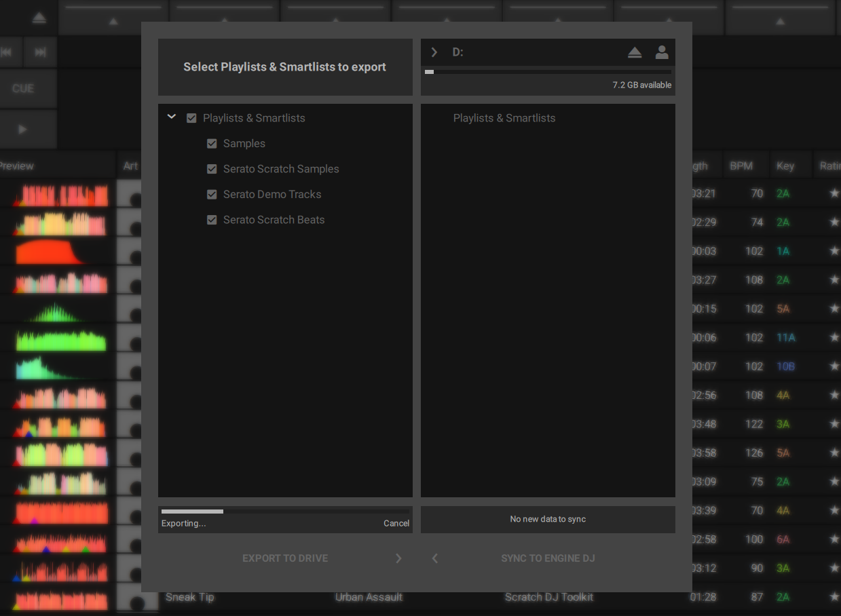Click BPM value 122 in track list

pyautogui.click(x=754, y=424)
